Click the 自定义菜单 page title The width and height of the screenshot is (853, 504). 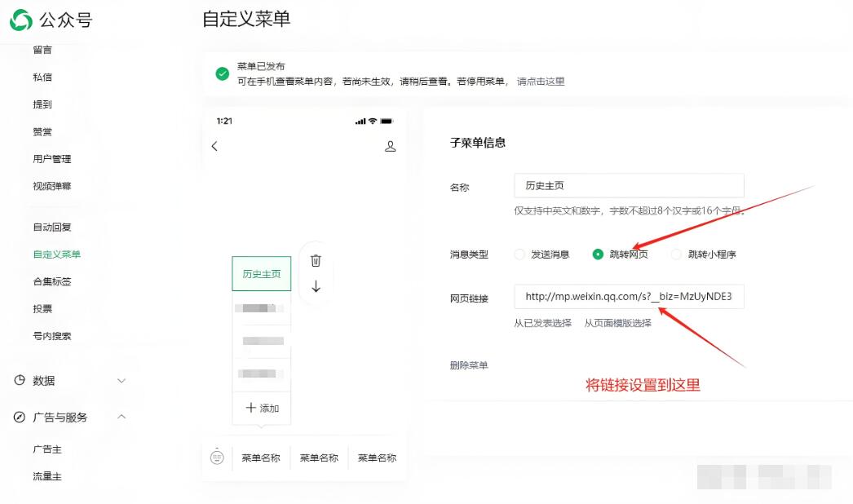[x=246, y=19]
